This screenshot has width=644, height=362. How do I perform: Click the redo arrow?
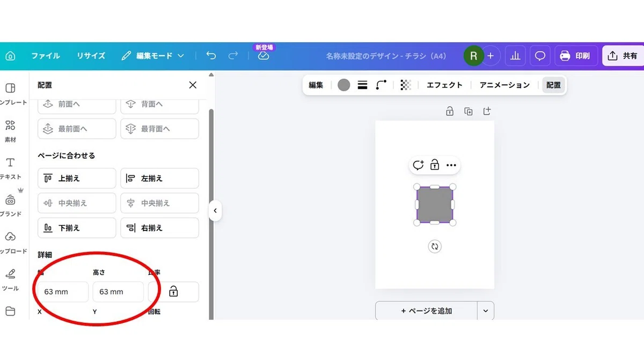(x=233, y=56)
